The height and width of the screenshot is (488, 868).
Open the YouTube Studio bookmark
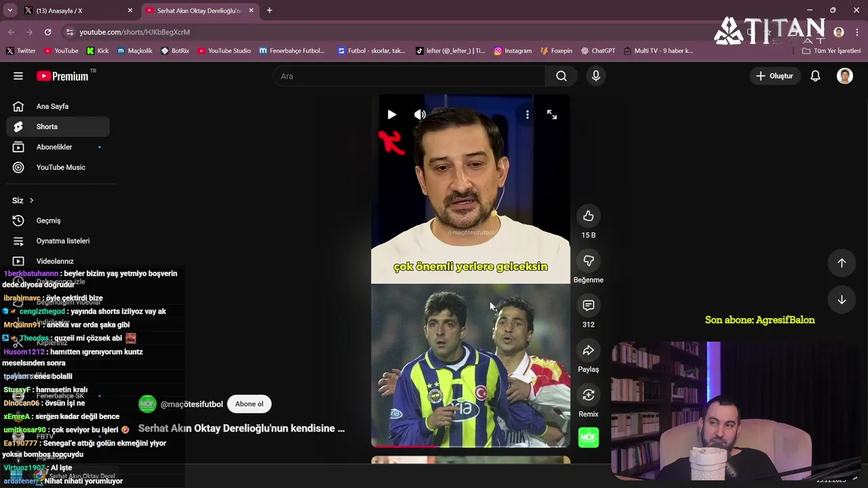click(224, 51)
